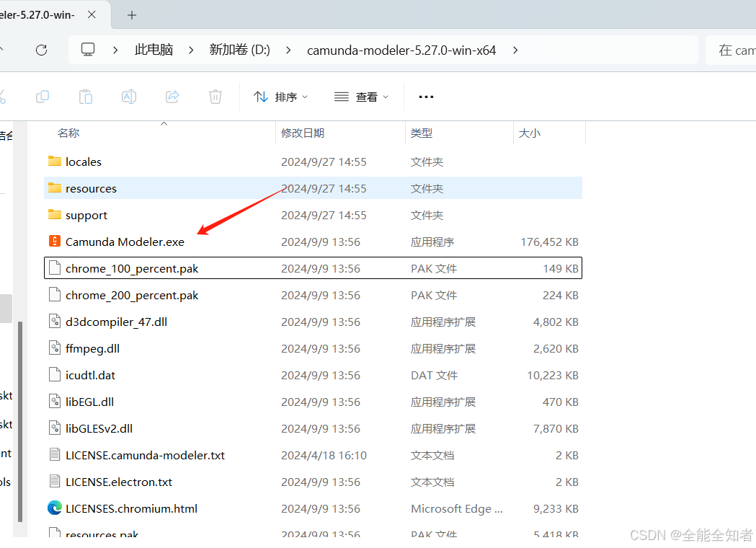The width and height of the screenshot is (756, 548).
Task: Select the support folder icon
Action: pyautogui.click(x=55, y=214)
